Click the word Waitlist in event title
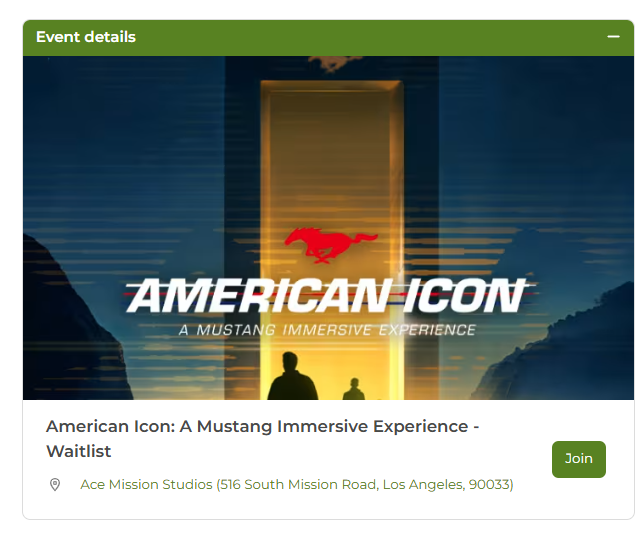 (x=78, y=451)
